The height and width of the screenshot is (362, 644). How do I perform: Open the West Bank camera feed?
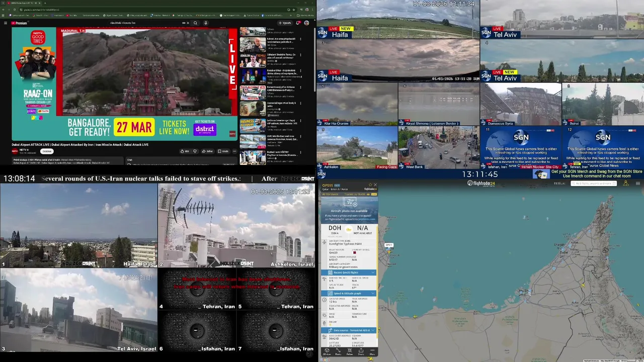coord(439,147)
